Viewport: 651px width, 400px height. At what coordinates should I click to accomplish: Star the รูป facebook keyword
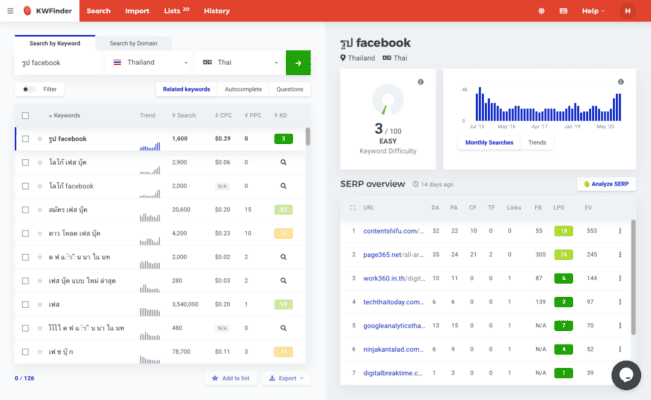tap(40, 139)
